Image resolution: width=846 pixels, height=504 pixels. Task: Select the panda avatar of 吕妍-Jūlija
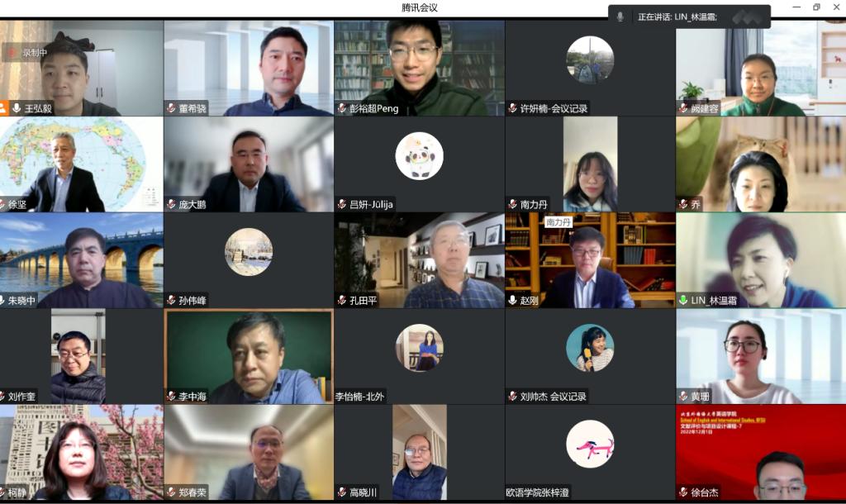(x=419, y=156)
